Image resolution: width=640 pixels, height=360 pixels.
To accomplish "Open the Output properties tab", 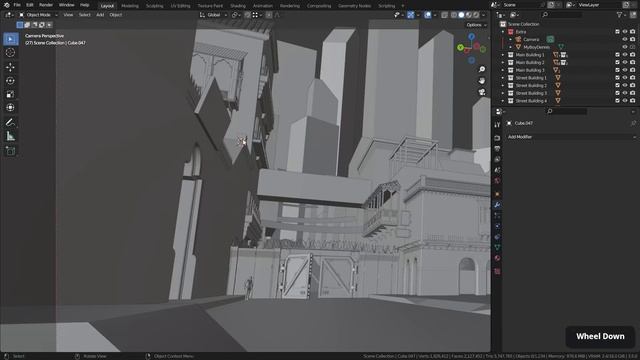I will [x=497, y=149].
